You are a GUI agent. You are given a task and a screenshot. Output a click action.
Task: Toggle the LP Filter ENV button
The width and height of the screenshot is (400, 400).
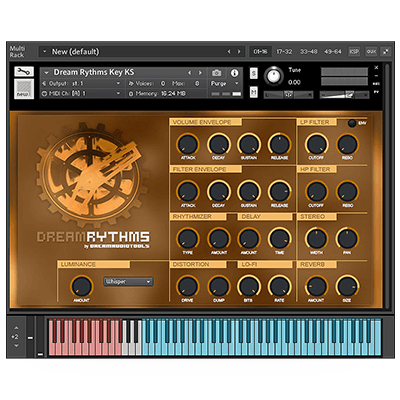tap(352, 123)
